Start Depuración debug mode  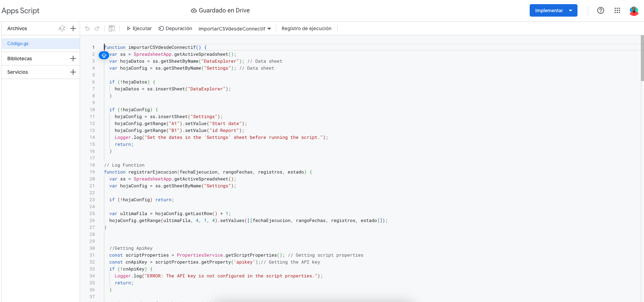point(175,28)
